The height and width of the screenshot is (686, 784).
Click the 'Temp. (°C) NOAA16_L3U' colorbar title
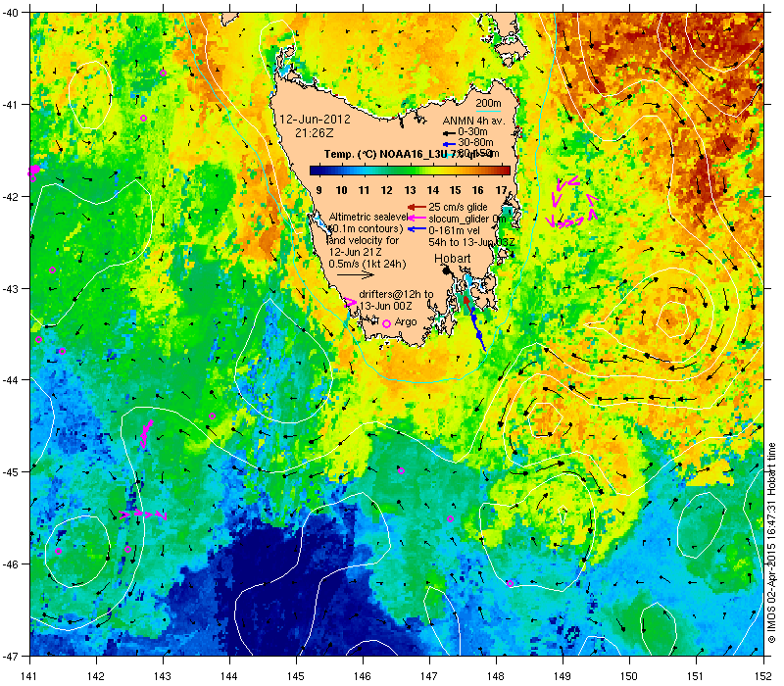pos(386,154)
